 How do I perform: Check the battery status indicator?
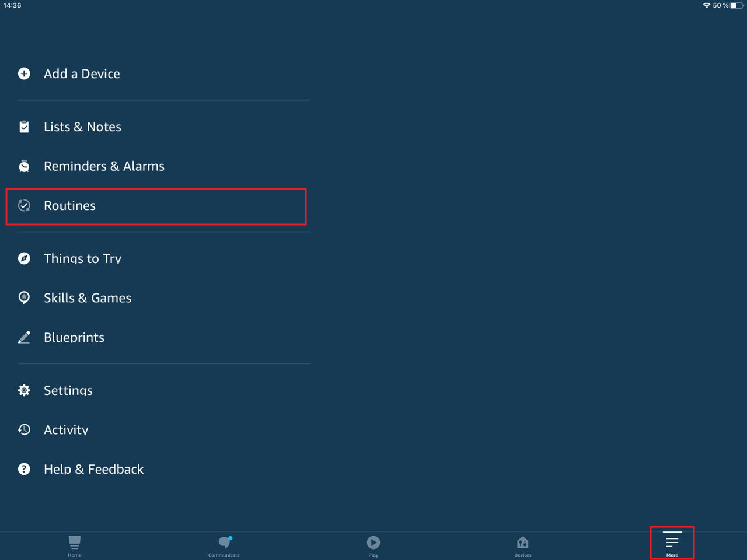(x=736, y=5)
